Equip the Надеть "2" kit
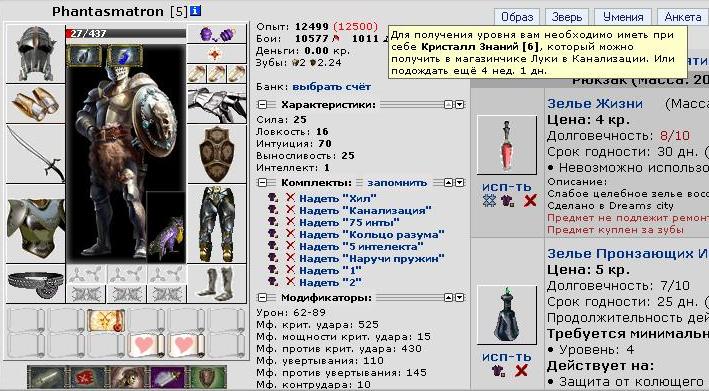Image resolution: width=709 pixels, height=391 pixels. [330, 283]
